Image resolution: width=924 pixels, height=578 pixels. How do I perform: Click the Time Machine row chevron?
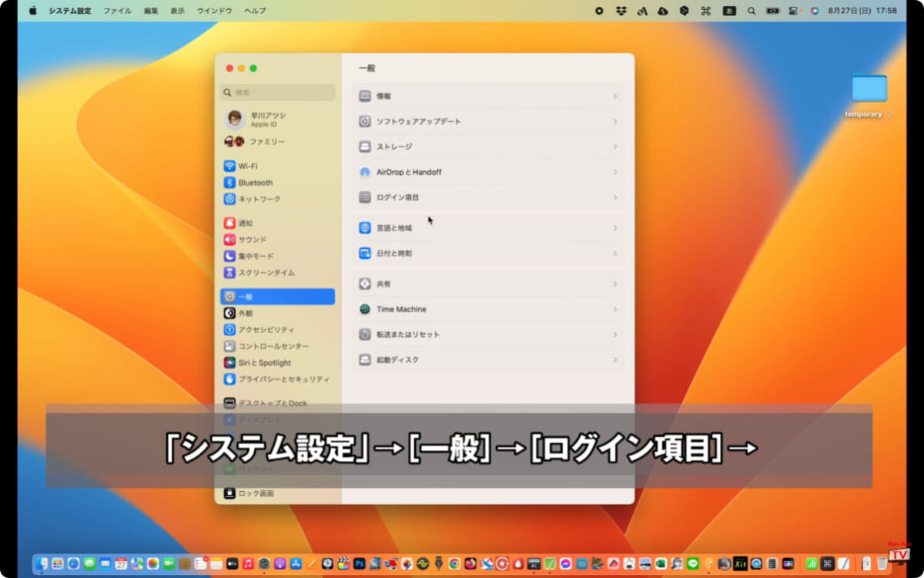coord(615,309)
